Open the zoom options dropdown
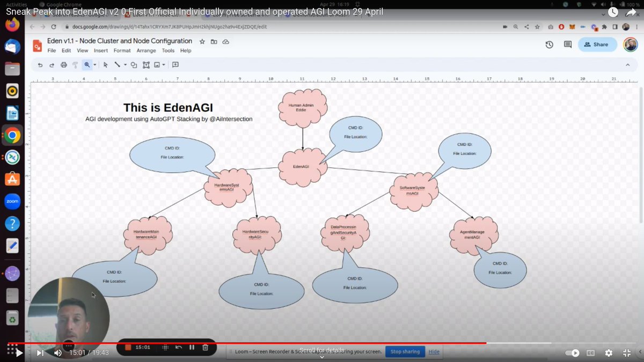The height and width of the screenshot is (362, 644). (96, 65)
